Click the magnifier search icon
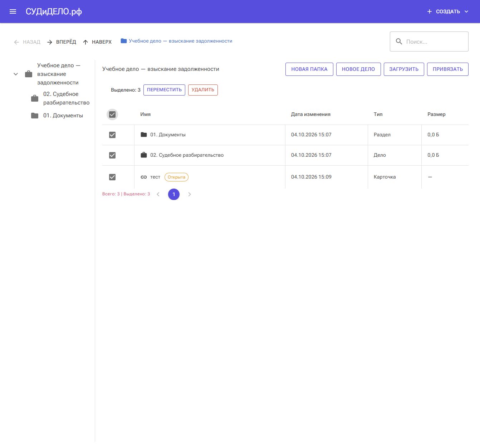480x448 pixels. [399, 42]
